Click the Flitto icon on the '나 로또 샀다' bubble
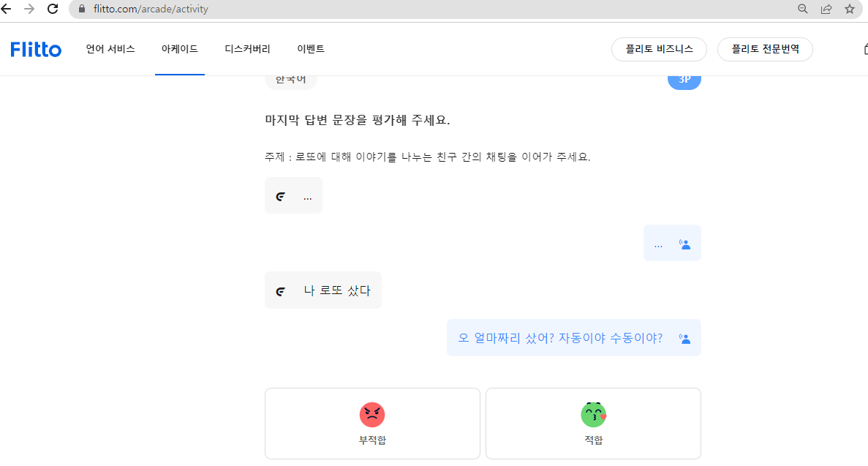The image size is (868, 466). pyautogui.click(x=280, y=290)
